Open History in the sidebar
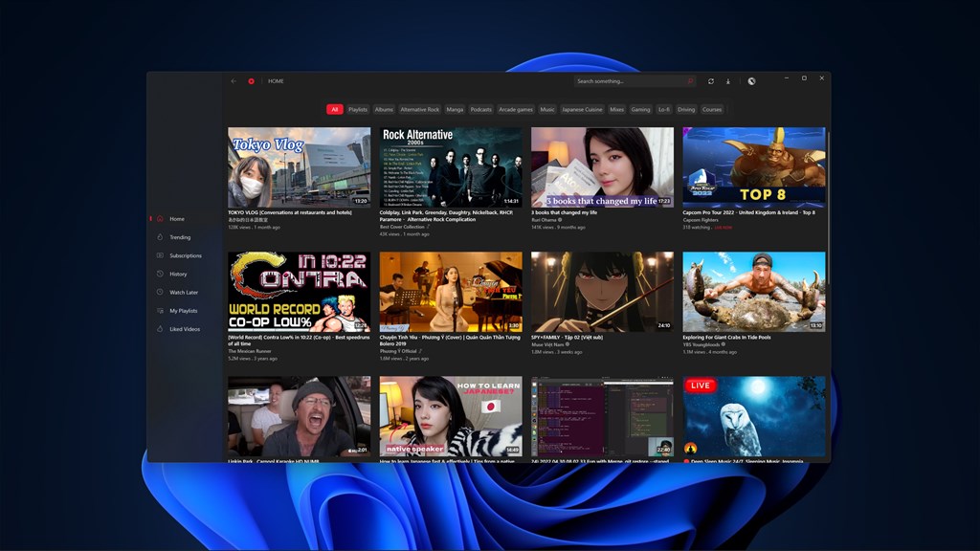This screenshot has width=980, height=551. [x=185, y=274]
